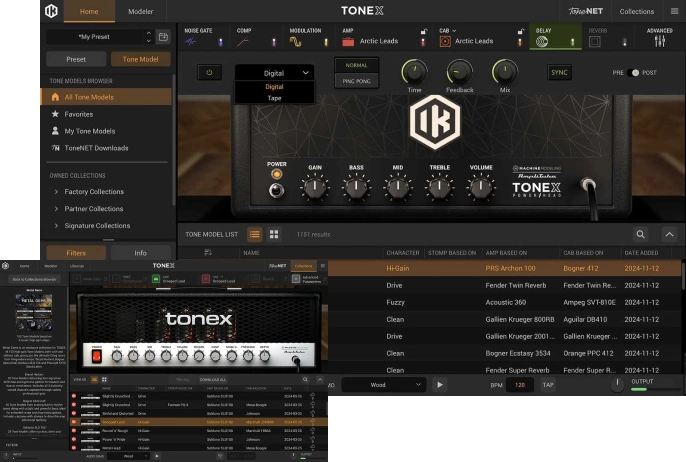This screenshot has height=462, width=686.
Task: Toggle the delay power button on
Action: click(208, 72)
